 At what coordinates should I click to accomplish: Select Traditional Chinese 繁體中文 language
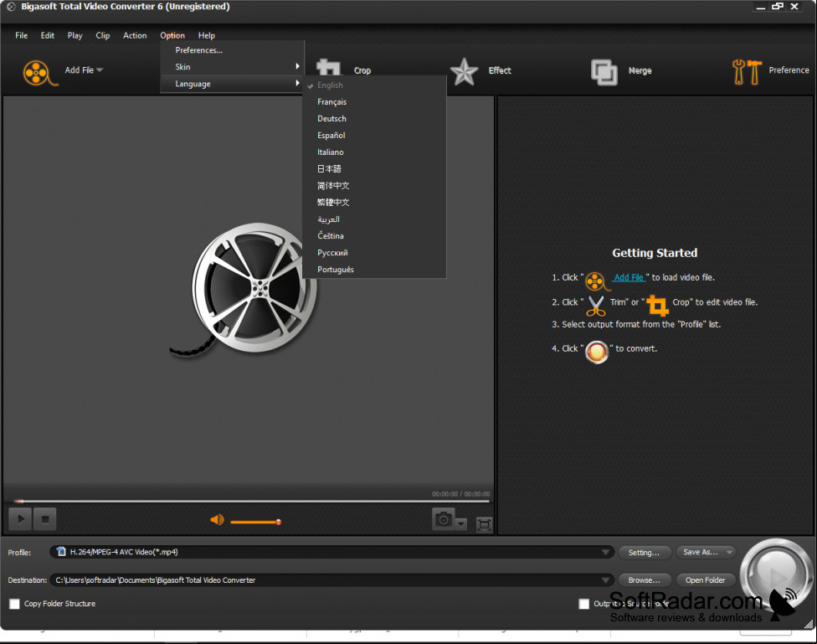(375, 202)
